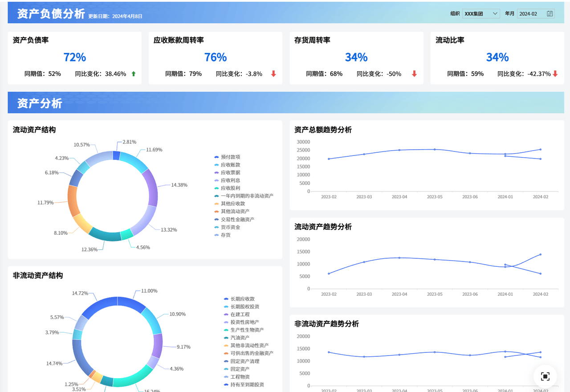Toggle 预付款项 legend item
Screen dimensions: 570x392
[x=227, y=157]
